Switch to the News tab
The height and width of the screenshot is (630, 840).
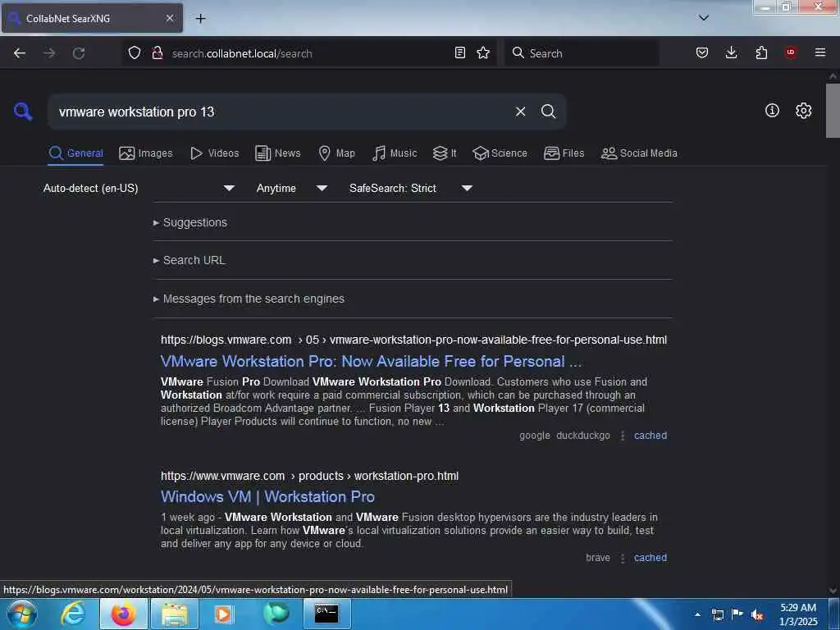pos(278,153)
